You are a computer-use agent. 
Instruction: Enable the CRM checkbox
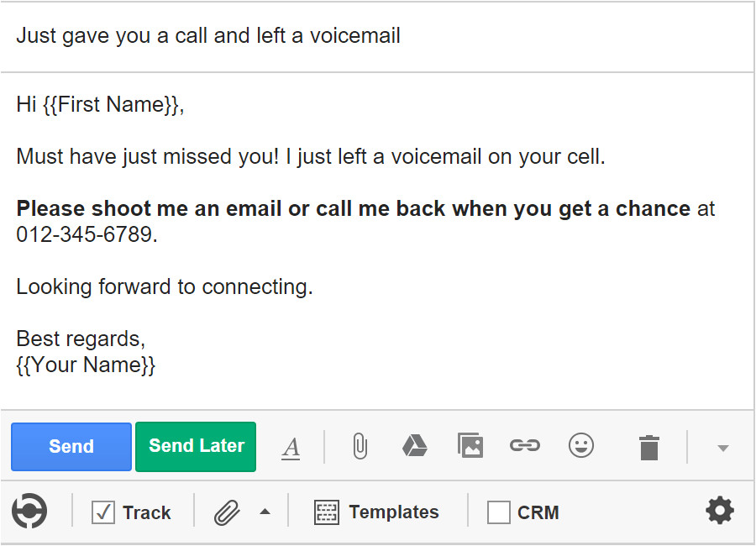pyautogui.click(x=499, y=512)
